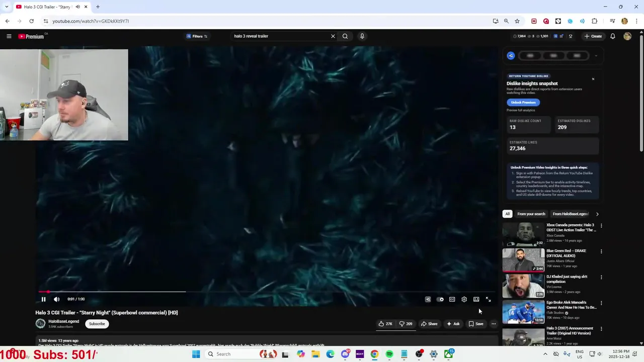This screenshot has width=644, height=362.
Task: Open Chrome media control icon
Action: (x=612, y=21)
